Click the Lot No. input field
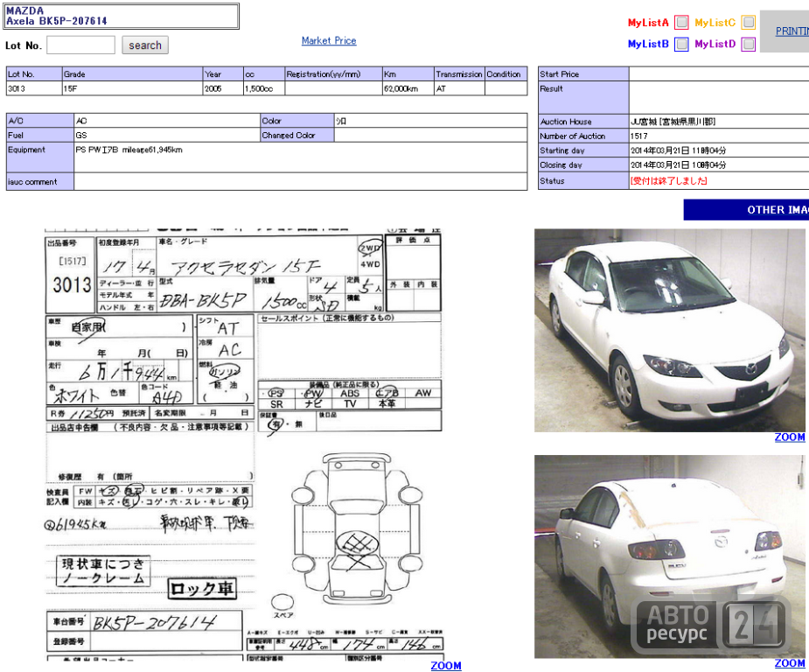The image size is (809, 672). (x=81, y=45)
